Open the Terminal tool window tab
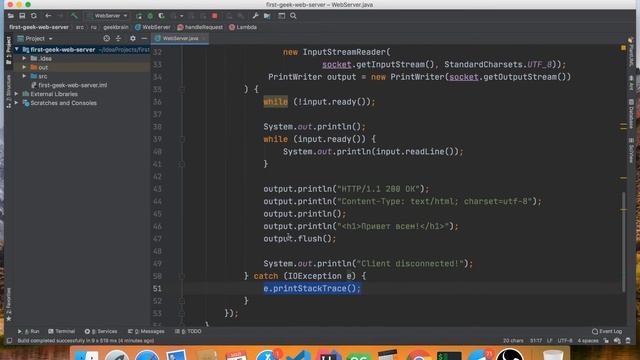The image size is (640, 360). point(62,331)
